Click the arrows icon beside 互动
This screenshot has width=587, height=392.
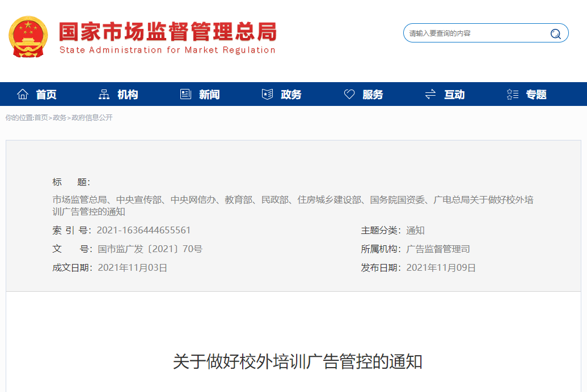pos(430,95)
